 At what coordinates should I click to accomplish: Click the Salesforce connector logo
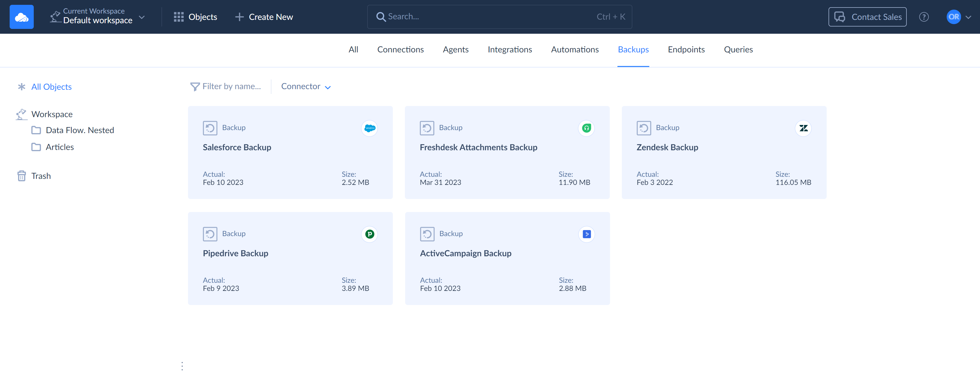tap(369, 128)
